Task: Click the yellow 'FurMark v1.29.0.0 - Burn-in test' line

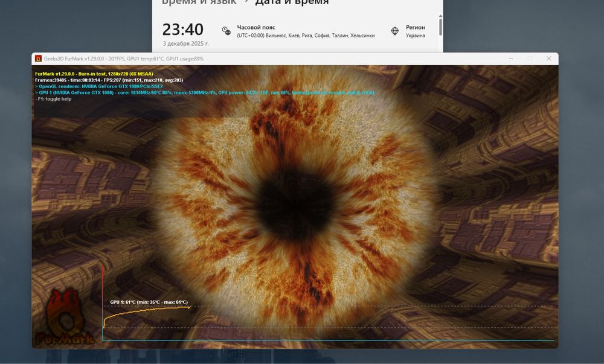Action: pyautogui.click(x=94, y=74)
